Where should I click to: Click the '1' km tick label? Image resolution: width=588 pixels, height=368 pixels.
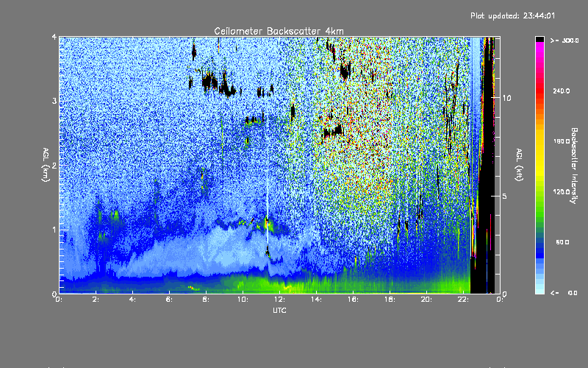coord(54,230)
